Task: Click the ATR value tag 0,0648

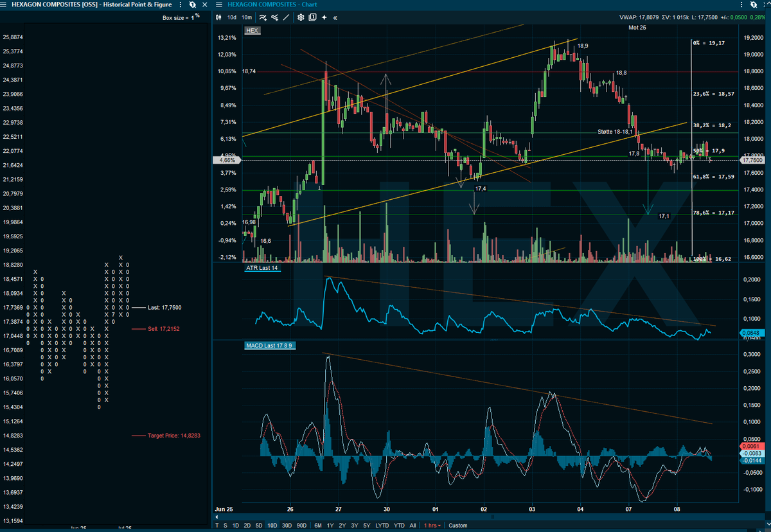Action: point(752,332)
